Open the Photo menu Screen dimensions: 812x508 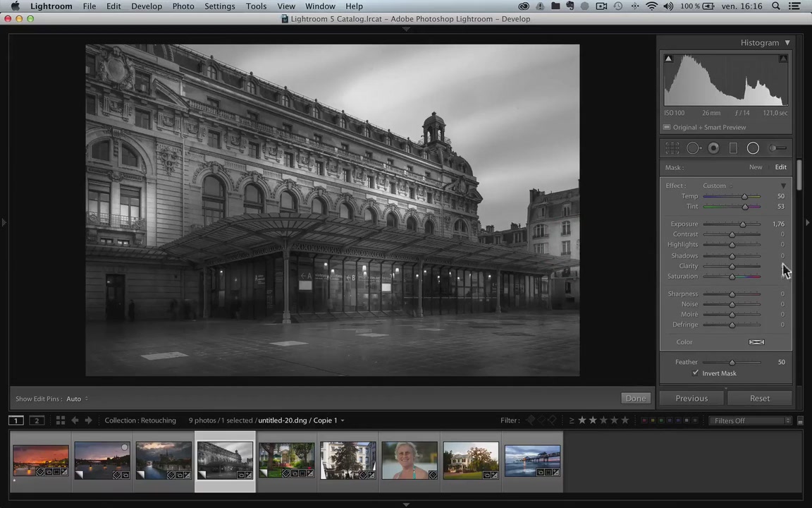point(183,6)
